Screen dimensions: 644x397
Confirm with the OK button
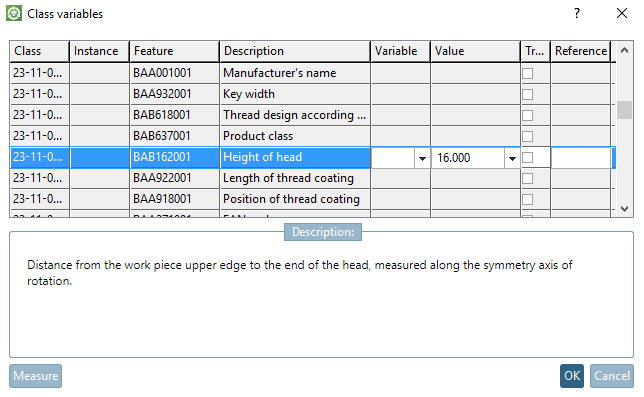pyautogui.click(x=572, y=376)
